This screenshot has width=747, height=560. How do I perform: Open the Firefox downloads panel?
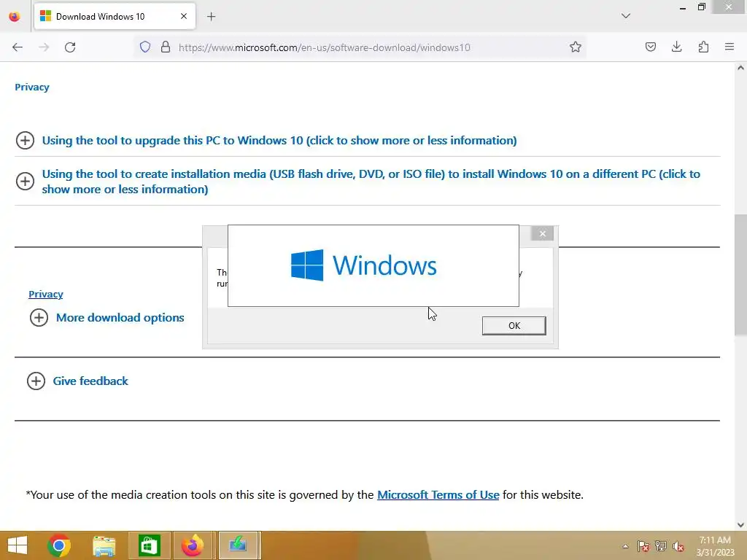676,47
